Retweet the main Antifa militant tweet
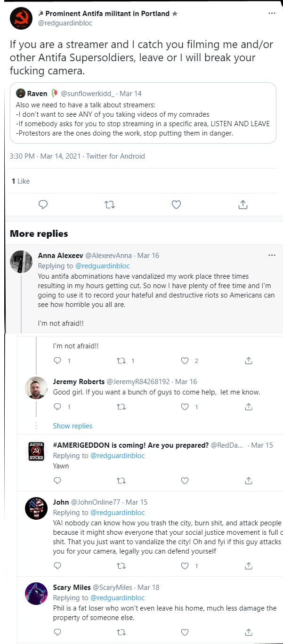Viewport: 283px width, 644px height. pos(109,205)
